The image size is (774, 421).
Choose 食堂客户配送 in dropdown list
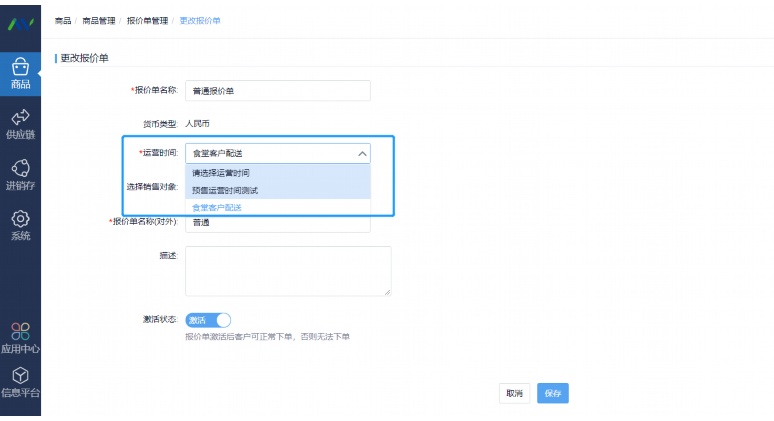(278, 207)
